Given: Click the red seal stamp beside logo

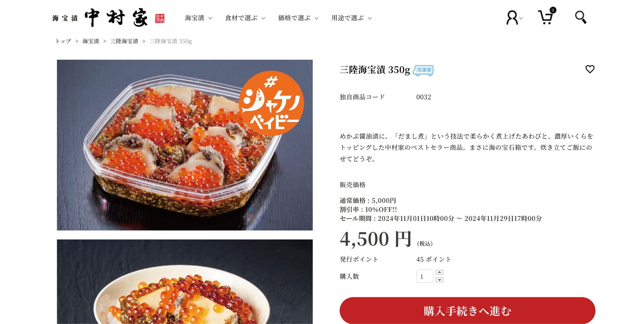Looking at the screenshot, I should click(x=160, y=18).
